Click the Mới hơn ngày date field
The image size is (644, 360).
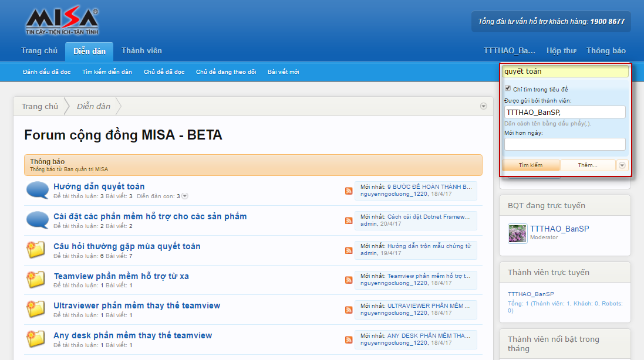pyautogui.click(x=565, y=144)
